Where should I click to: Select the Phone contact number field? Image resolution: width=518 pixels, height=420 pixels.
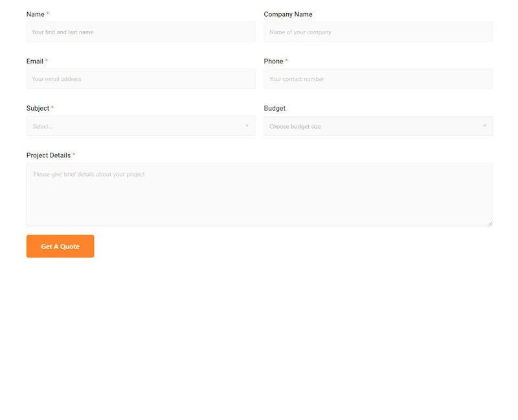coord(377,79)
